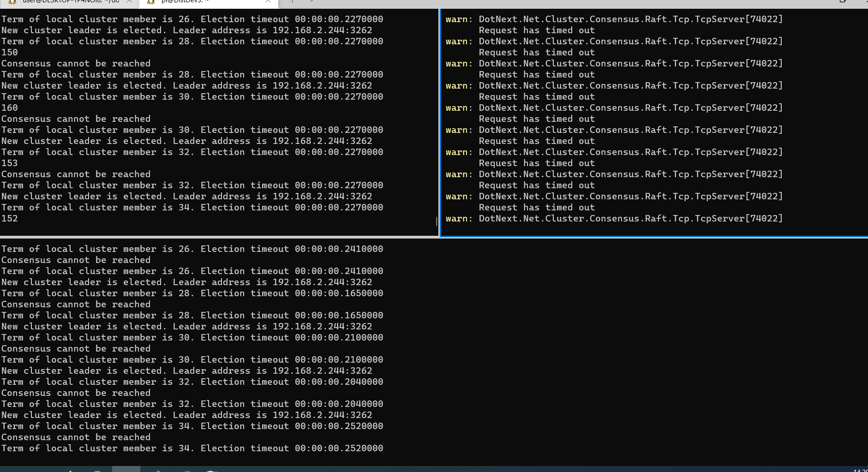Click the "160" output line in top-left pane
Screen dimensions: 868x472
(x=10, y=108)
